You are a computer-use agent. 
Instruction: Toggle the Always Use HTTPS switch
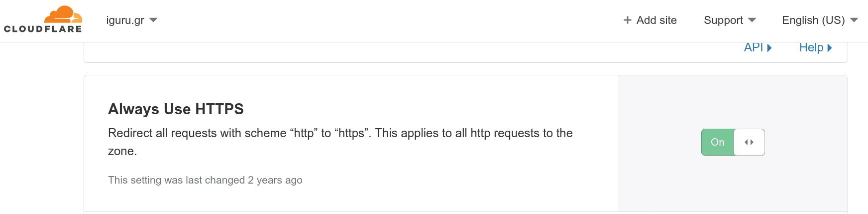click(733, 142)
